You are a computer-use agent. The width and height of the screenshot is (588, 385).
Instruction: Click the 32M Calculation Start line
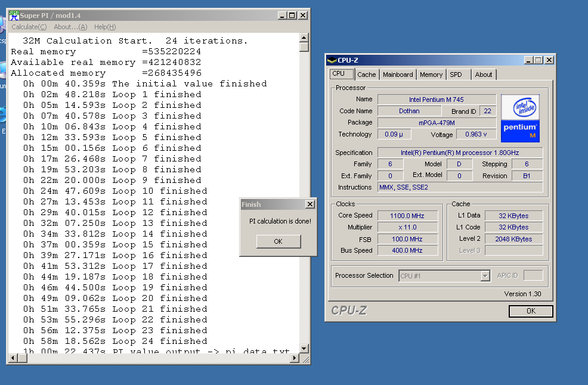(x=135, y=41)
